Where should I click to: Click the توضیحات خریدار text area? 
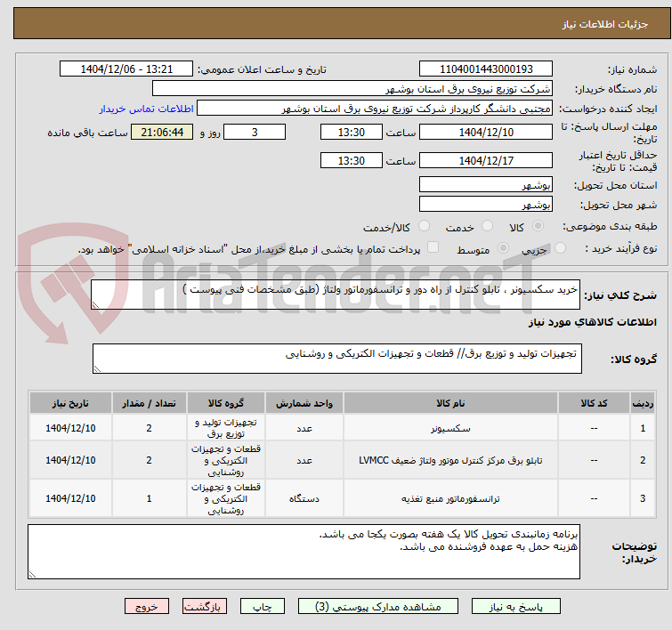[304, 552]
